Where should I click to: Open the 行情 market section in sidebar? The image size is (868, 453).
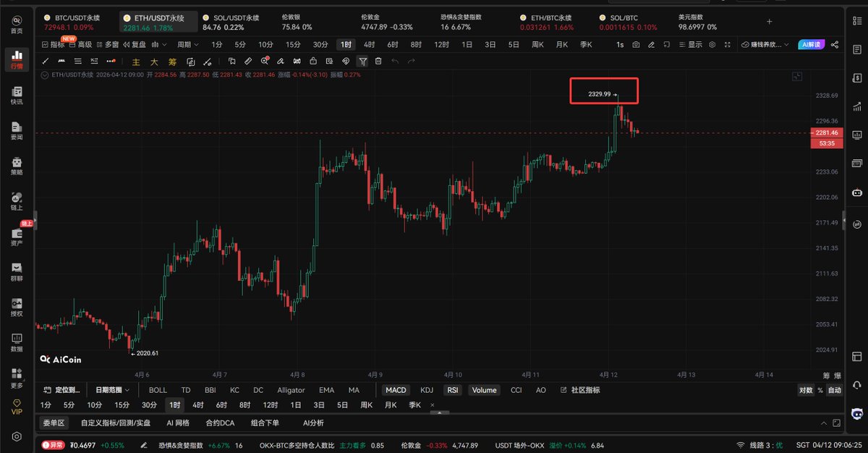tap(16, 59)
